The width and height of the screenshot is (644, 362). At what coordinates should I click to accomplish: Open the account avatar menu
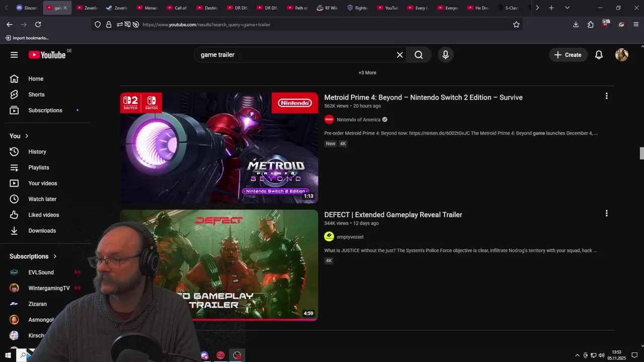click(x=622, y=55)
